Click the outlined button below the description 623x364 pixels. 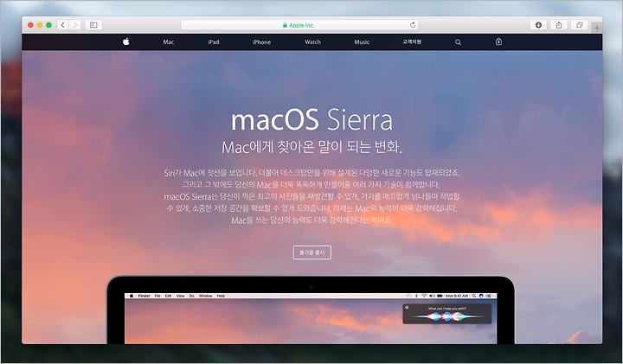[x=311, y=252]
